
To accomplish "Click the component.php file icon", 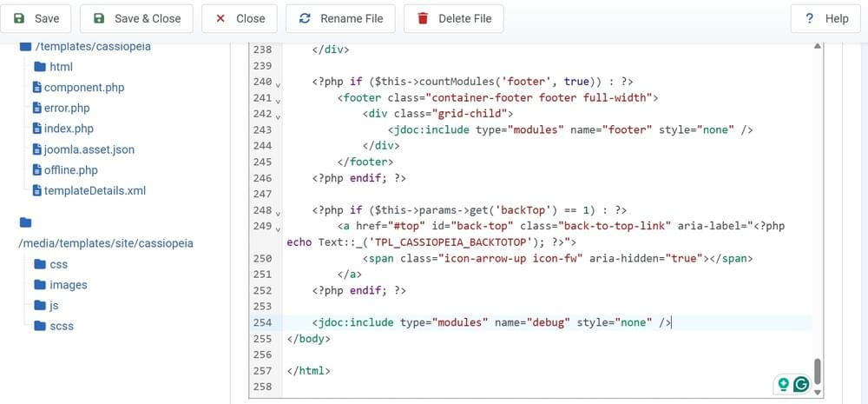I will click(37, 88).
